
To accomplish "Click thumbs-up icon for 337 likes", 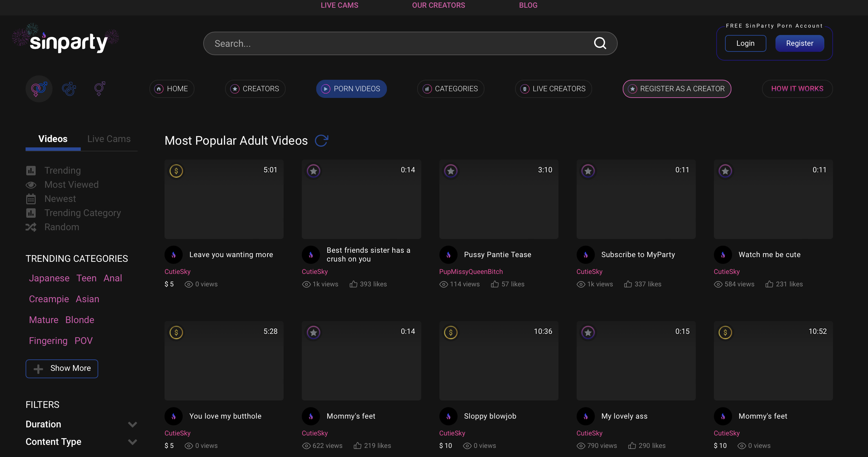I will click(x=628, y=284).
